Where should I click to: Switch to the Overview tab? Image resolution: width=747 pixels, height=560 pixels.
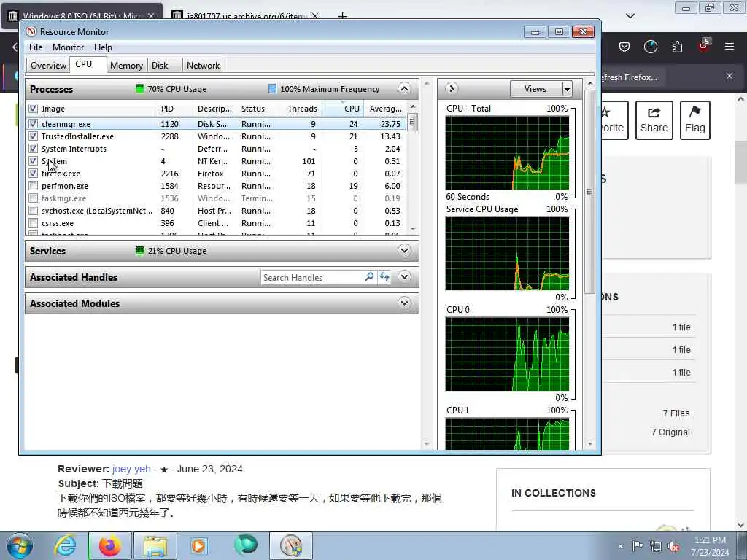(48, 65)
